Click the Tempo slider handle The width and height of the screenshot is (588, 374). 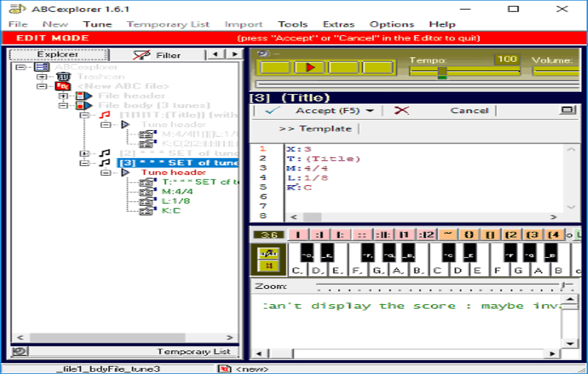pyautogui.click(x=442, y=71)
